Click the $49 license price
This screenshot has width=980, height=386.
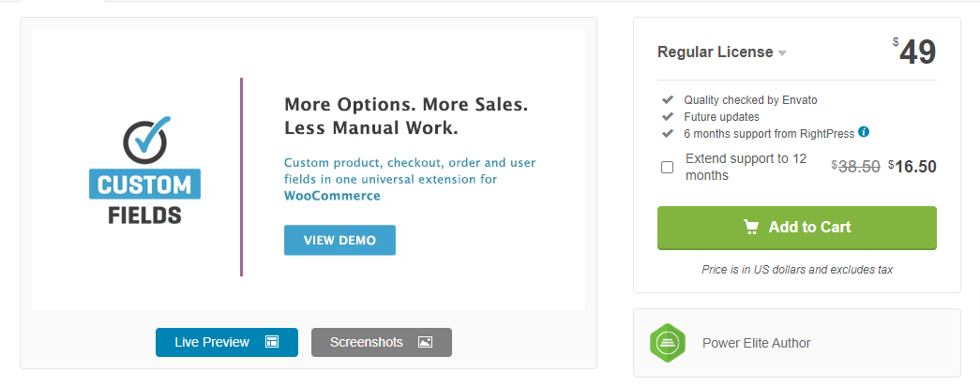(914, 52)
